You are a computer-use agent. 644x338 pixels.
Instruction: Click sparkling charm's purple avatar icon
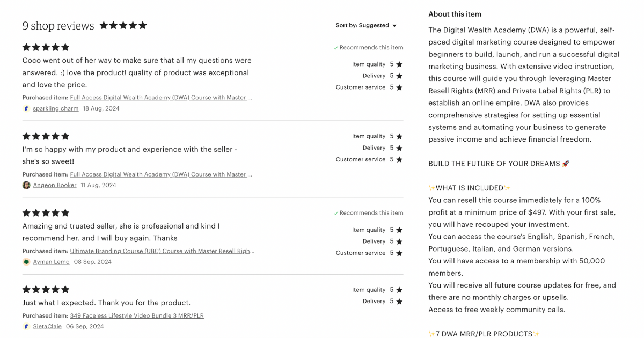click(x=26, y=108)
